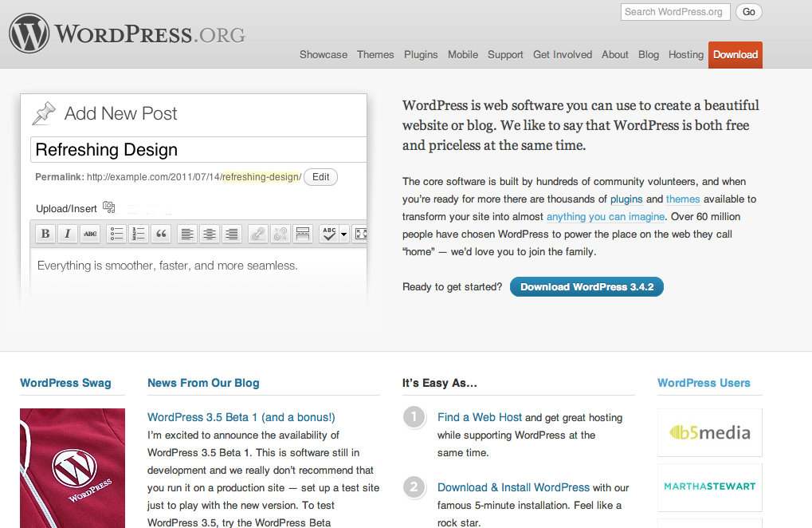Click the permalink Edit button

tap(320, 177)
